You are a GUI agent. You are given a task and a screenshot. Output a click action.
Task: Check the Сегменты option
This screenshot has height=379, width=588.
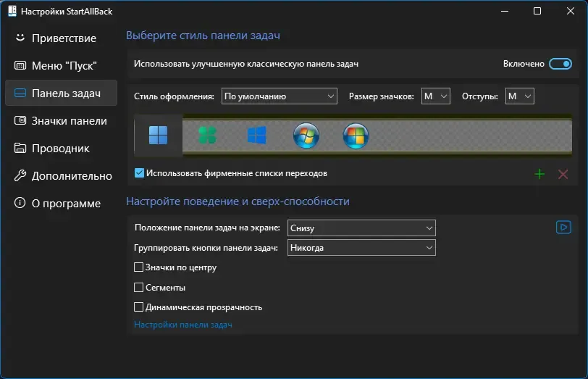click(x=139, y=288)
